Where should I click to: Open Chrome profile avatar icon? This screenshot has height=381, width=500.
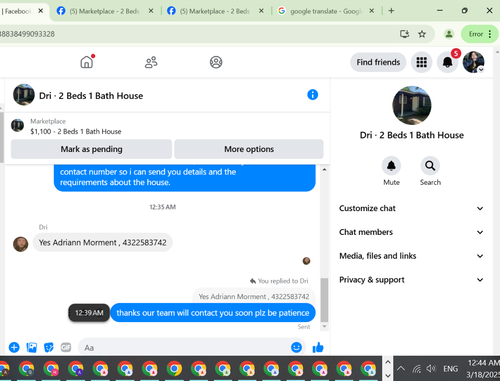point(449,34)
